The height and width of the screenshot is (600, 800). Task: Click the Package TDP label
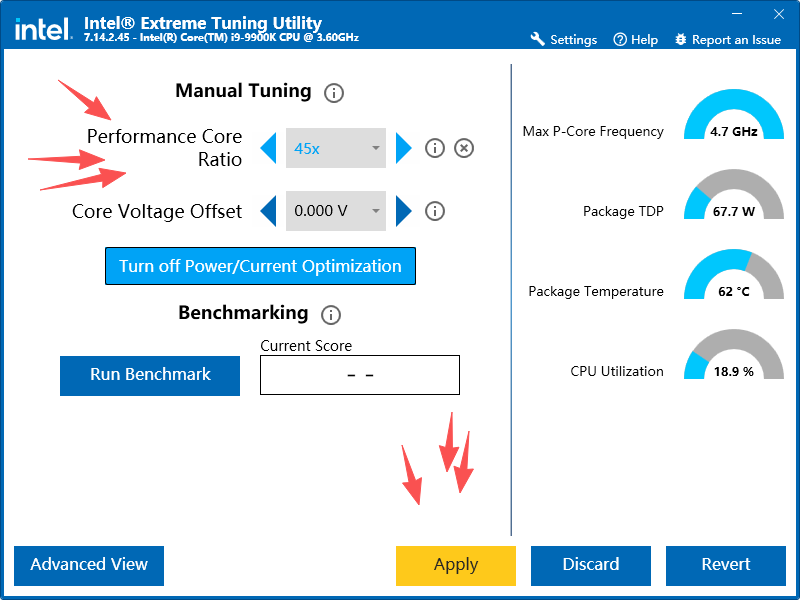point(623,211)
